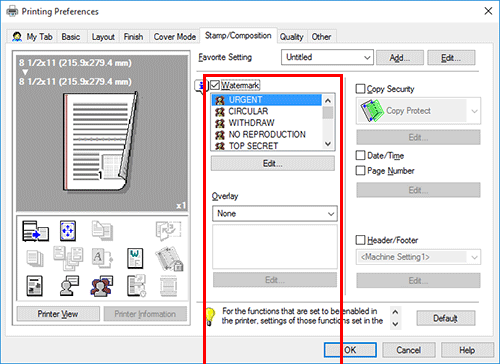Click the watermark list scrollbar thumb
Viewport: 500px width, 364px height.
click(x=328, y=113)
